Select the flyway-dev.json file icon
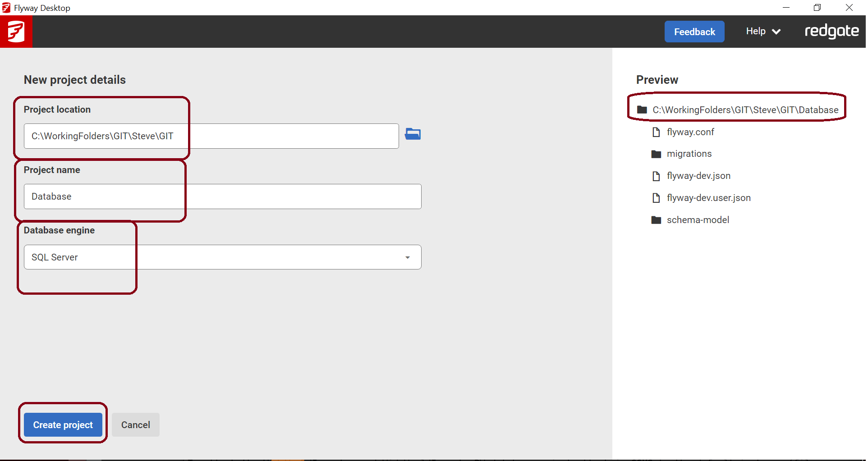Viewport: 868px width, 461px height. click(656, 176)
